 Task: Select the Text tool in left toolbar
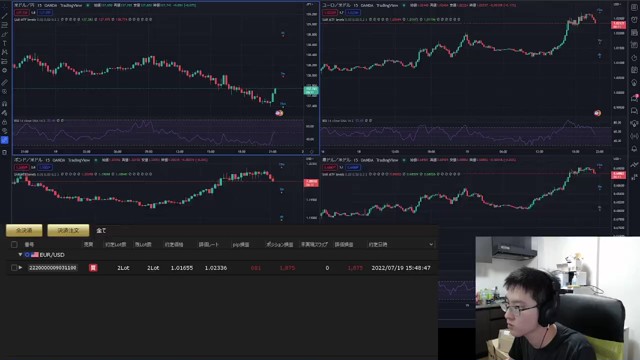tap(4, 43)
